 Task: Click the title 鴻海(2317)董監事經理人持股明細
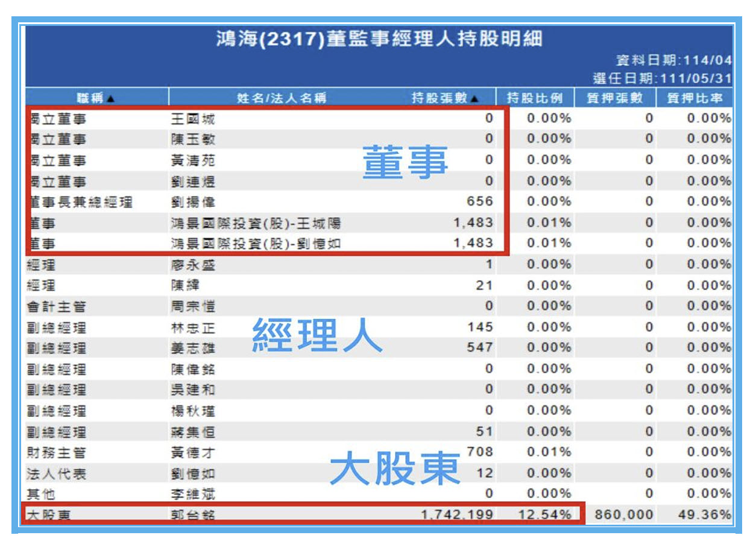click(379, 39)
